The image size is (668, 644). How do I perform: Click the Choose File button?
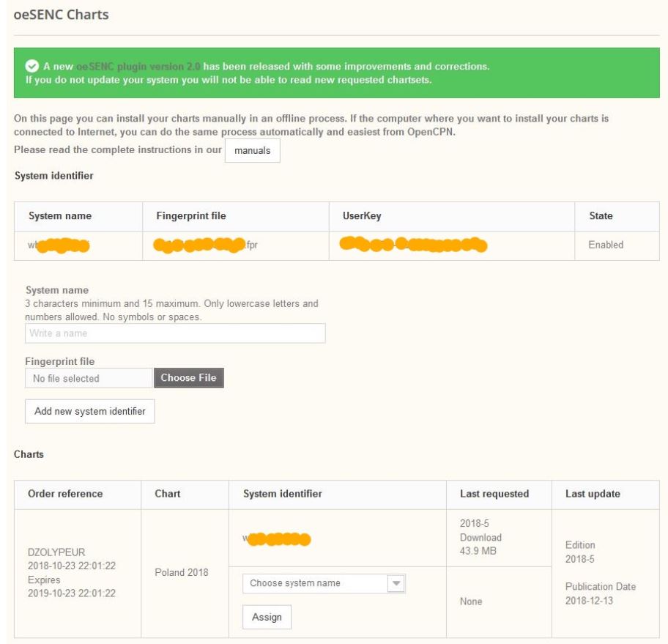tap(189, 377)
